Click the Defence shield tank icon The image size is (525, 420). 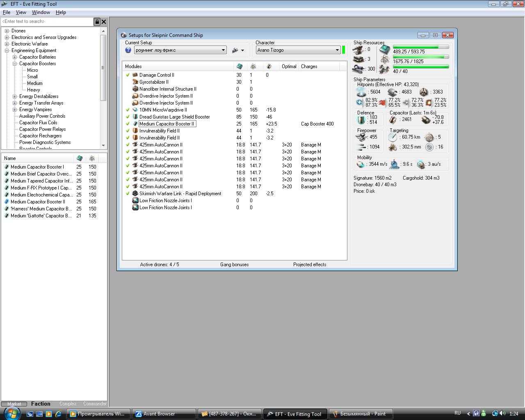click(361, 120)
